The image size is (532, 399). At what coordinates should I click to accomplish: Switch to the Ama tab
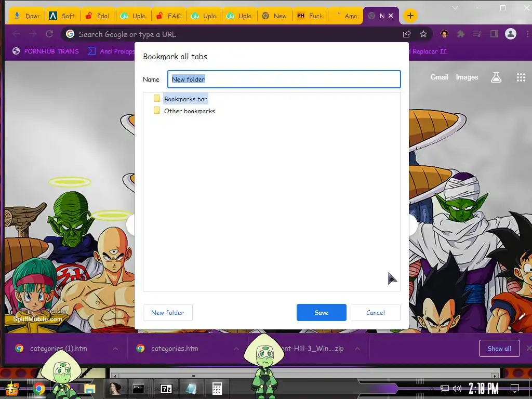pyautogui.click(x=347, y=16)
